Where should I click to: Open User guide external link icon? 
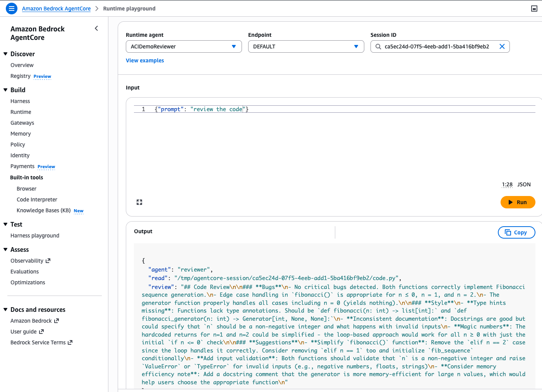(x=41, y=332)
